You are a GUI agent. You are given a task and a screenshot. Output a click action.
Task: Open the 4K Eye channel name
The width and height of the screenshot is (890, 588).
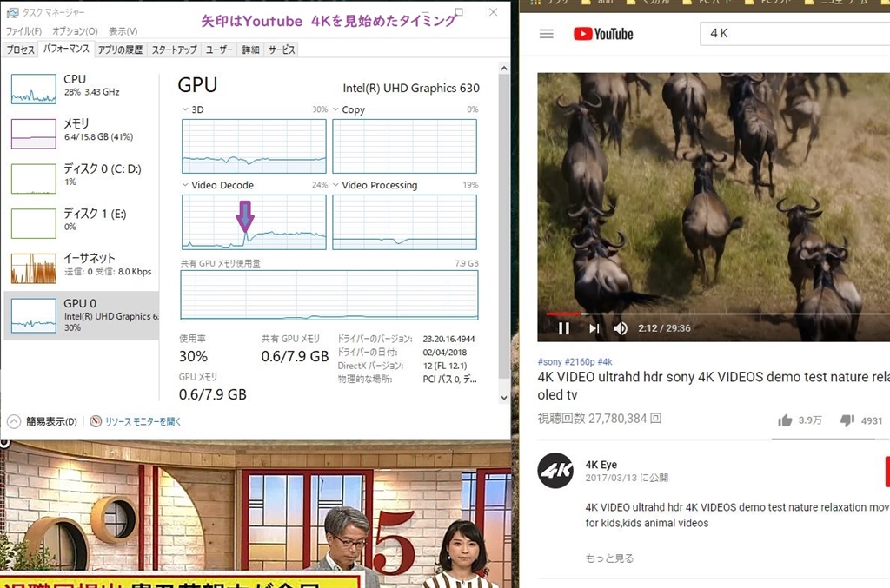601,465
